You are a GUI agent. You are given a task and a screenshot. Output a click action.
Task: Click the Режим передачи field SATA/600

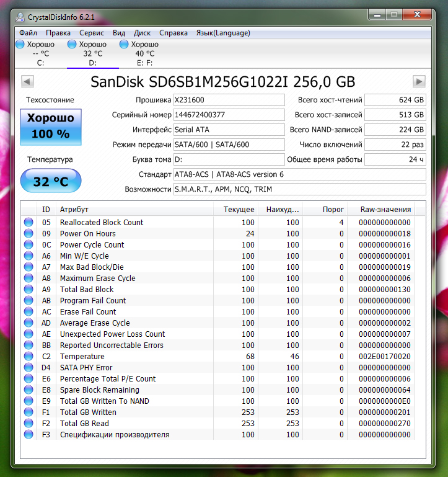pos(229,145)
